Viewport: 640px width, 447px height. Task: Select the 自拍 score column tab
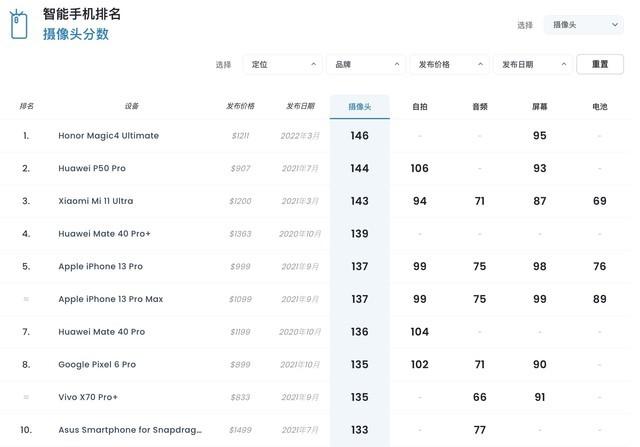tap(420, 107)
